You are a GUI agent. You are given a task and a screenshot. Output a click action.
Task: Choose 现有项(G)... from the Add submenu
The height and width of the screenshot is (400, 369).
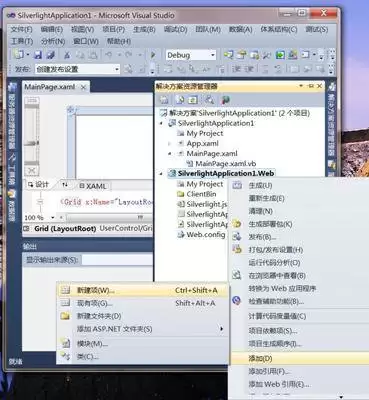click(x=143, y=303)
